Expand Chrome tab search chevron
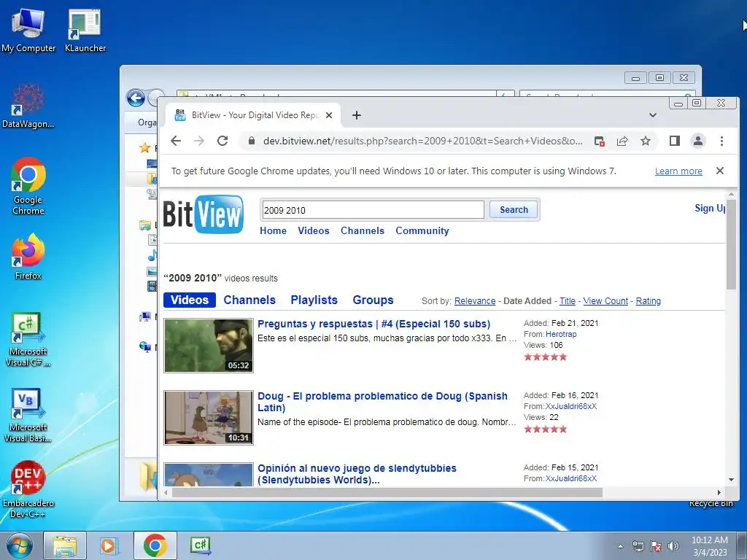The width and height of the screenshot is (747, 560). [653, 115]
